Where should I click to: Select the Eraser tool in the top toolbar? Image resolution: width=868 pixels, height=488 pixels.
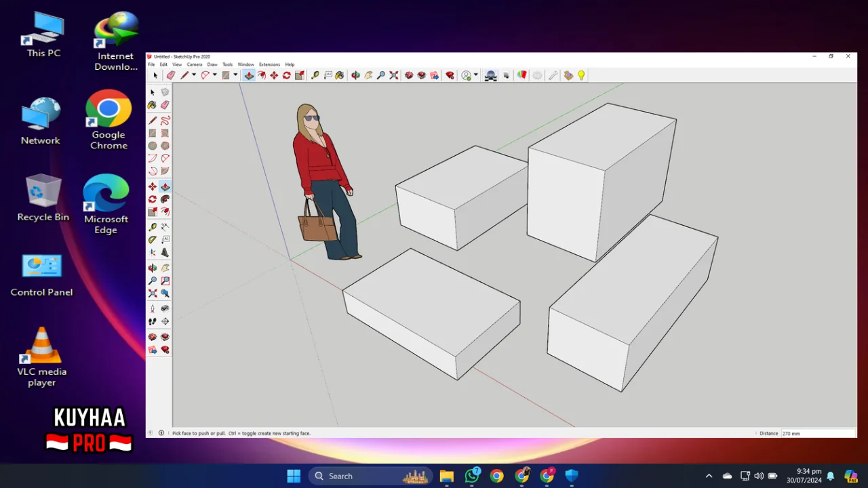coord(170,75)
